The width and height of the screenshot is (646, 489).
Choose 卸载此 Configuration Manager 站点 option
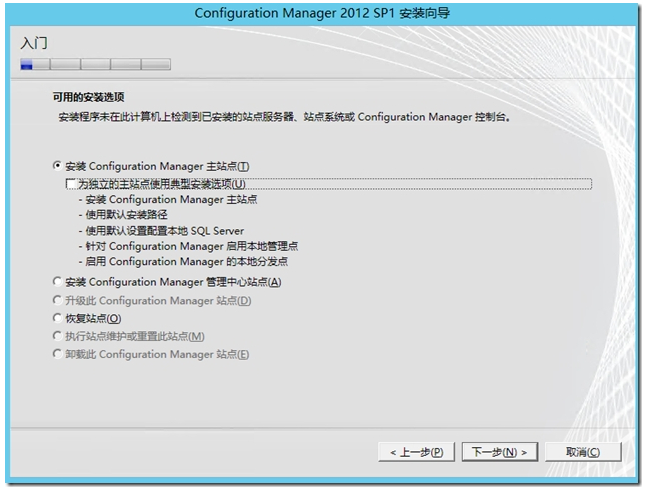click(x=57, y=354)
